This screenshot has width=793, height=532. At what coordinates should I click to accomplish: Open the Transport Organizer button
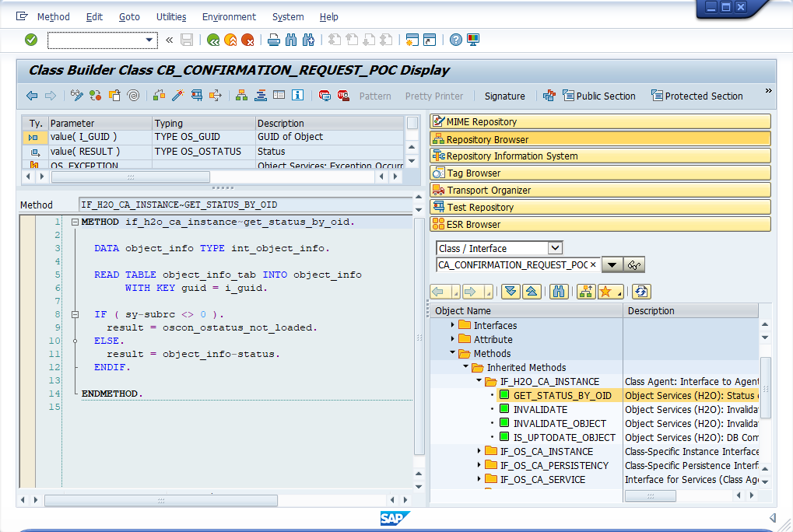click(600, 191)
